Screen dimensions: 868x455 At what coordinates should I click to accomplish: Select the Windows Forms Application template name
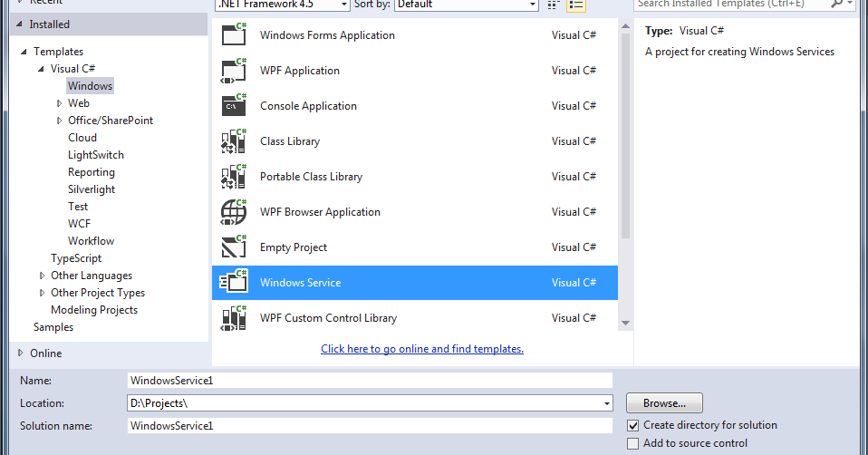[327, 34]
